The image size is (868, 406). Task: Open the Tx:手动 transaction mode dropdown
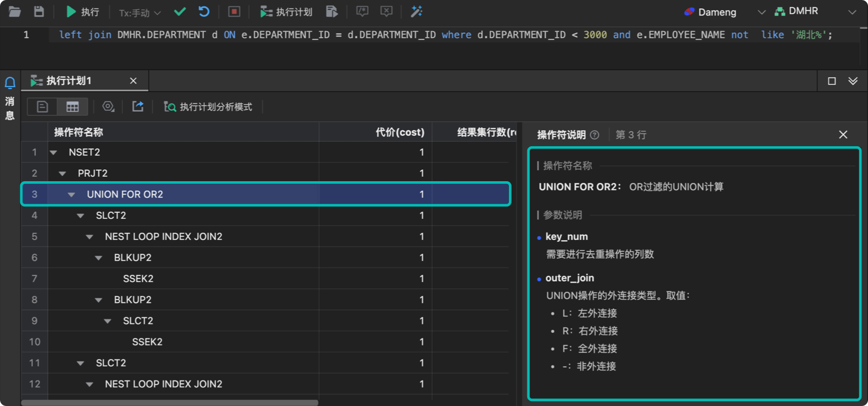point(140,12)
